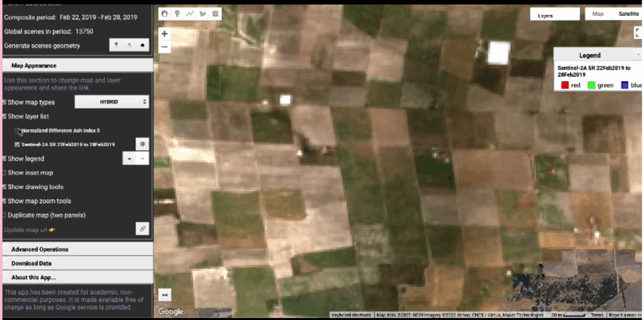Zoom in on the map

[164, 34]
